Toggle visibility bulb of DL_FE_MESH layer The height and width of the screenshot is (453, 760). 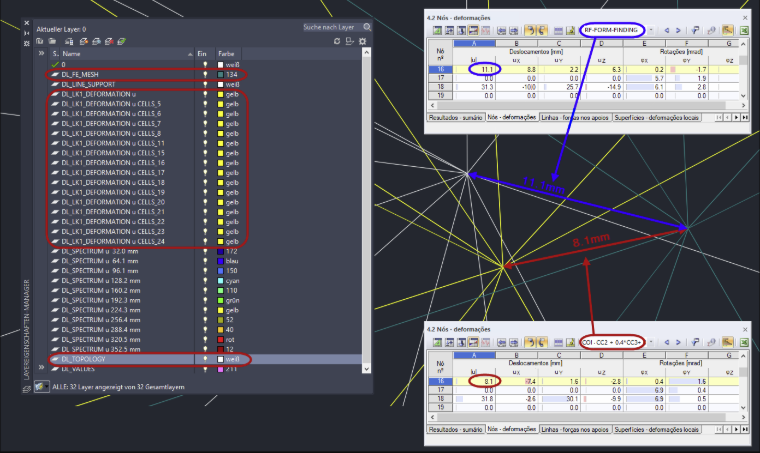coord(206,75)
